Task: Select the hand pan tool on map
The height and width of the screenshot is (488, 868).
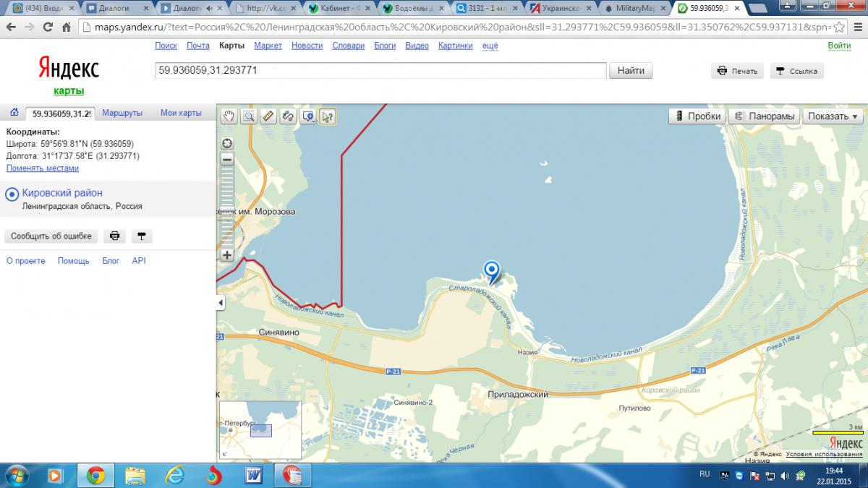Action: coord(229,116)
